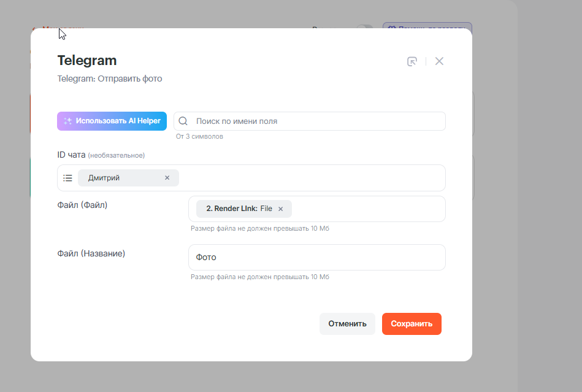Screen dimensions: 582x392
Task: Click empty space in Файл (Файл) field
Action: 368,209
